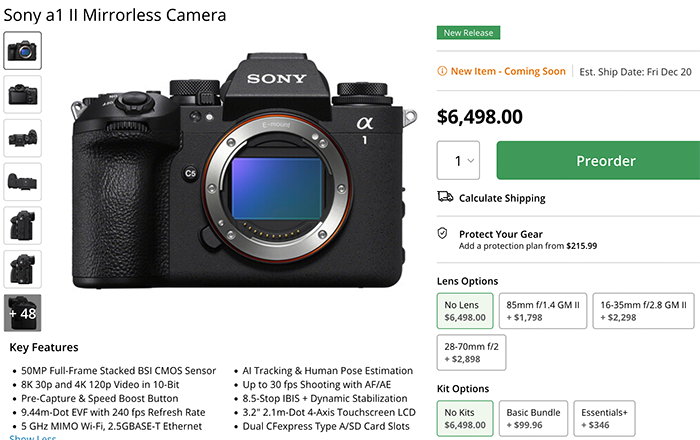The height and width of the screenshot is (440, 700).
Task: Open the quantity dropdown
Action: (x=459, y=160)
